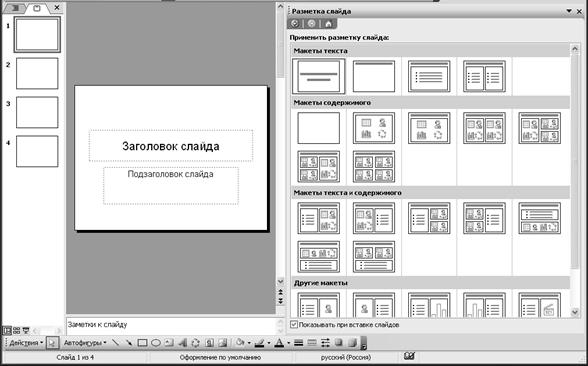
Task: Click the Заголовок слайда title placeholder
Action: coord(171,146)
